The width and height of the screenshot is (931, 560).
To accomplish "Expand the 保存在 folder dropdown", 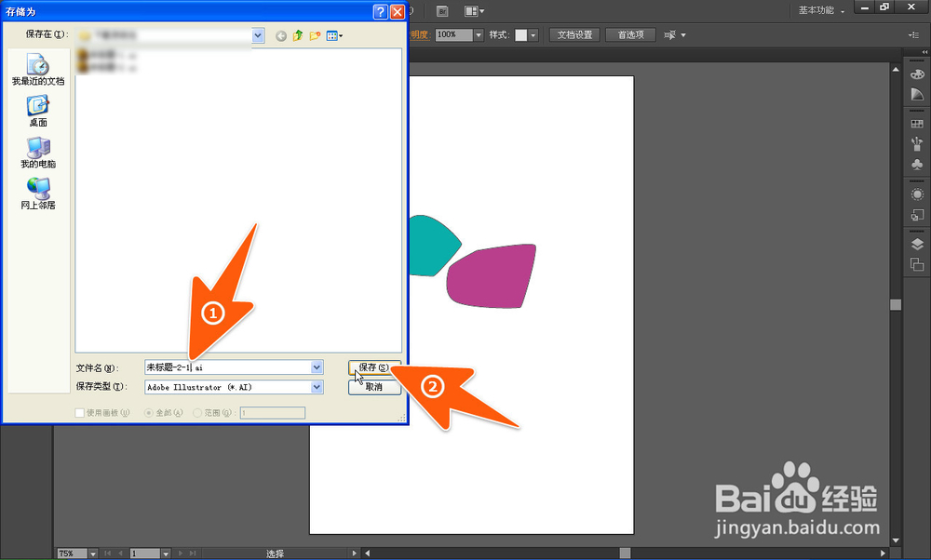I will (x=258, y=35).
